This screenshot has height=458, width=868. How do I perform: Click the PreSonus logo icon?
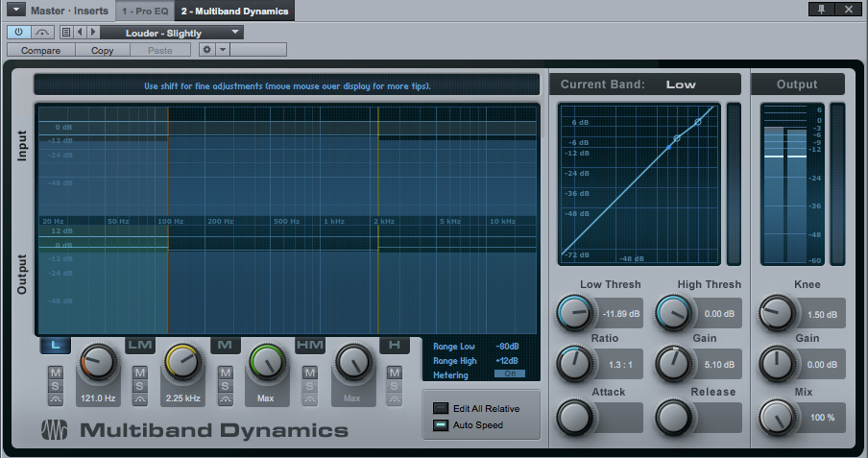[55, 430]
